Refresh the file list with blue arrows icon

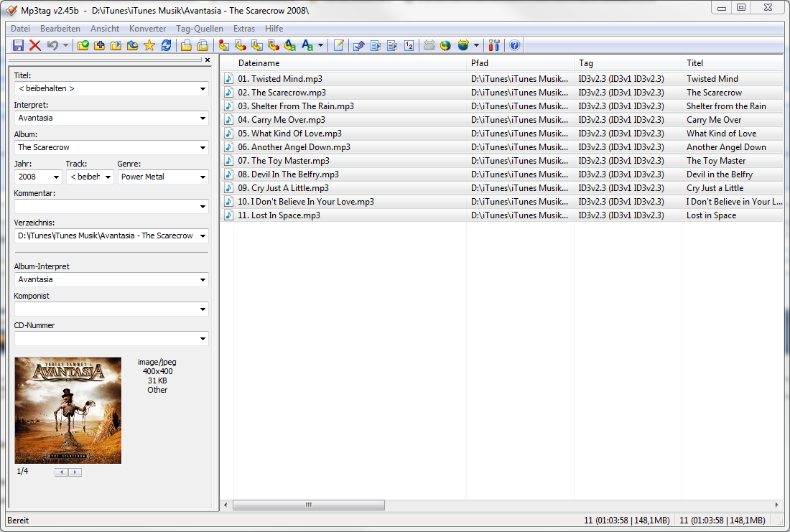[166, 45]
